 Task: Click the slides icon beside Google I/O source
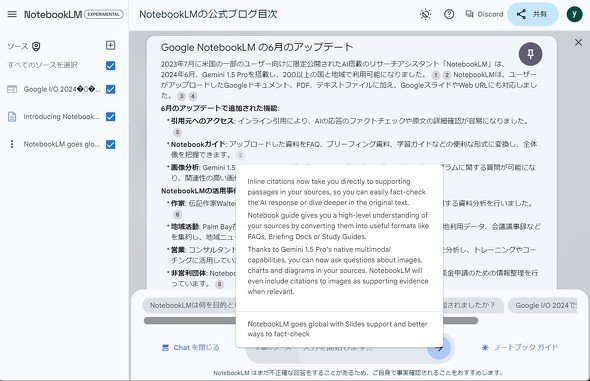coord(12,89)
